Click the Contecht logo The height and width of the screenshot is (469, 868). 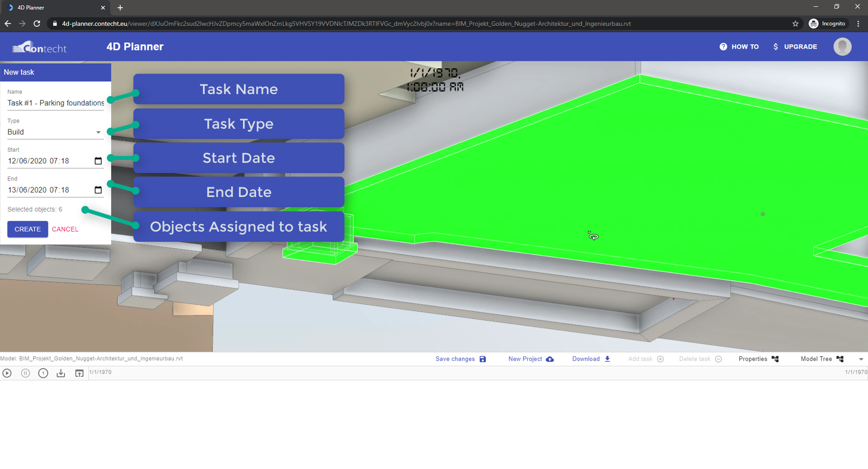coord(39,47)
